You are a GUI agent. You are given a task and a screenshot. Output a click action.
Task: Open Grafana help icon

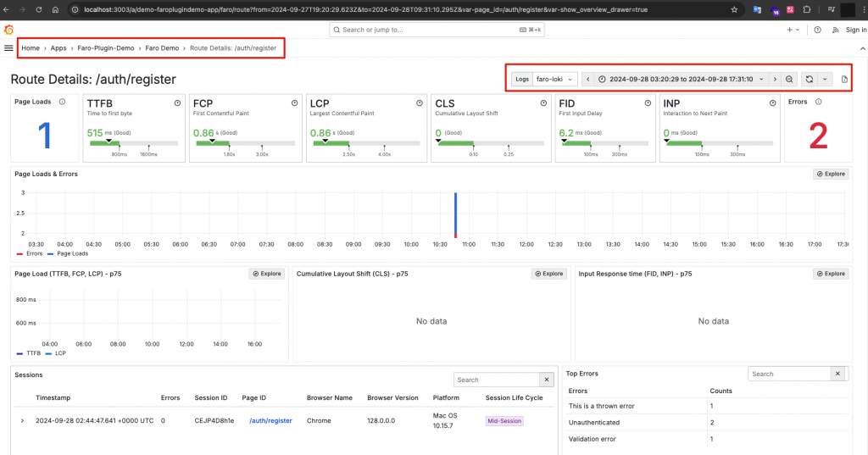[818, 30]
